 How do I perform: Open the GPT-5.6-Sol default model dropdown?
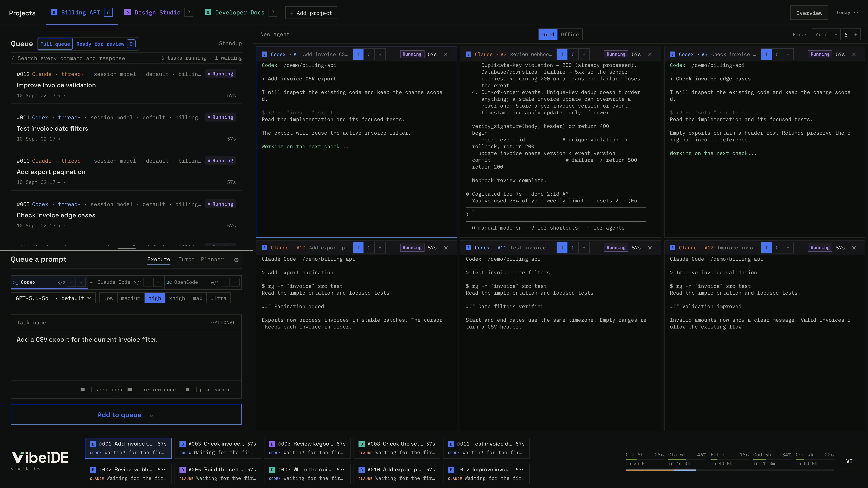pos(53,298)
